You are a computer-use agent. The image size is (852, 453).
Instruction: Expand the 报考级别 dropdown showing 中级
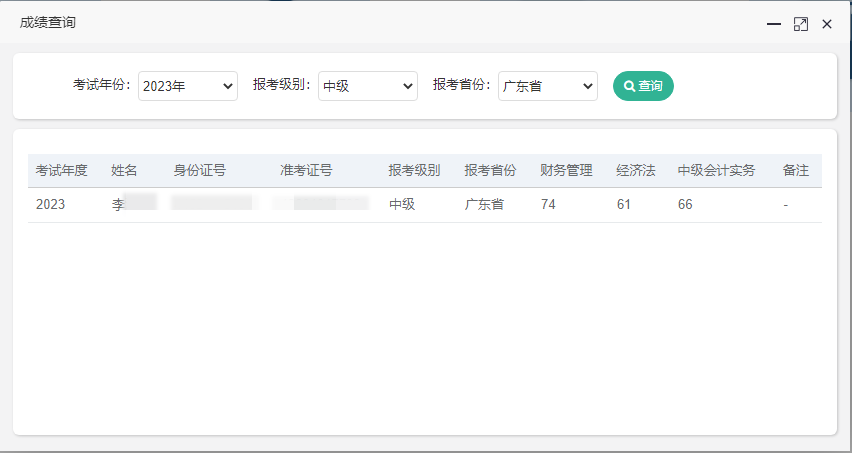point(367,86)
